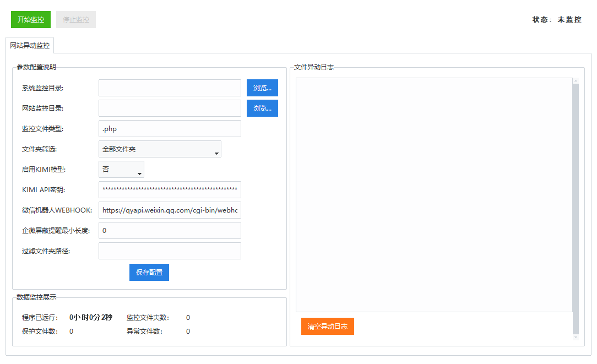Save settings with 保存配置 button
The width and height of the screenshot is (597, 364).
pos(149,272)
